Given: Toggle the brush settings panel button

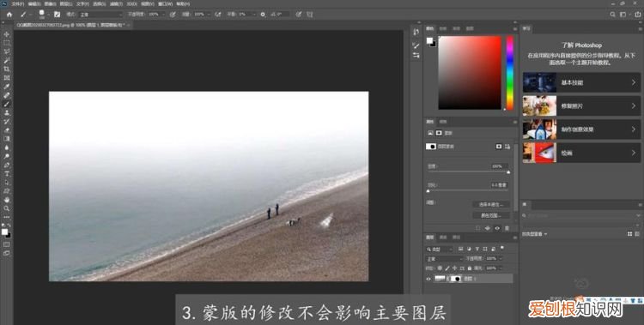Looking at the screenshot, I should 57,15.
